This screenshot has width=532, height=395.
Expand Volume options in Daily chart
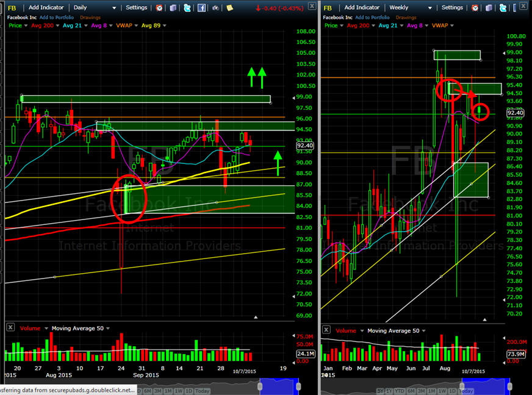[46, 329]
